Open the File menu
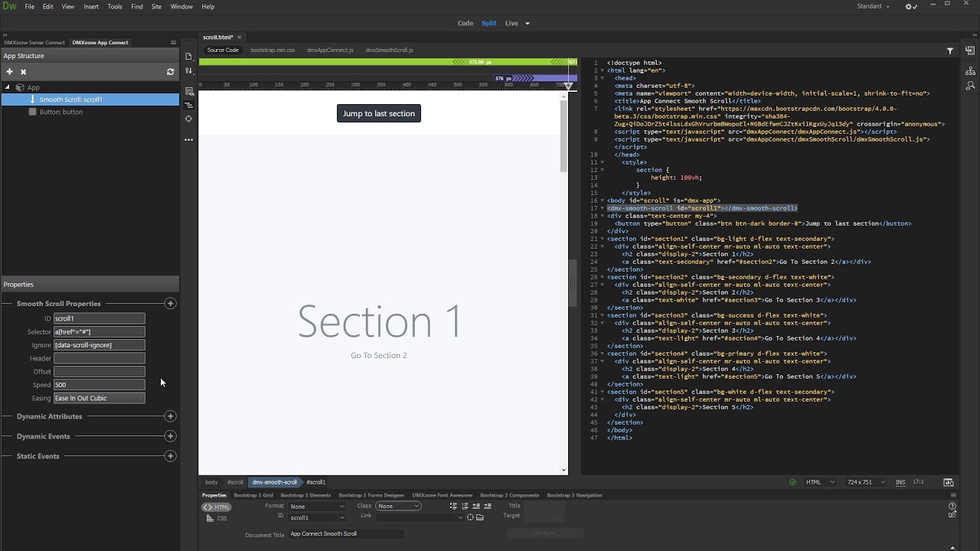Screen dimensions: 980x551 (x=29, y=6)
